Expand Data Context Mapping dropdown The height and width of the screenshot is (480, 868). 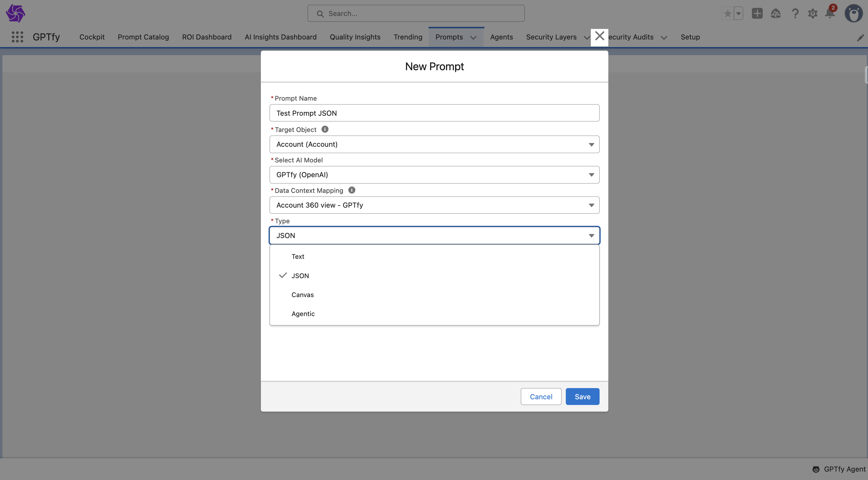434,205
